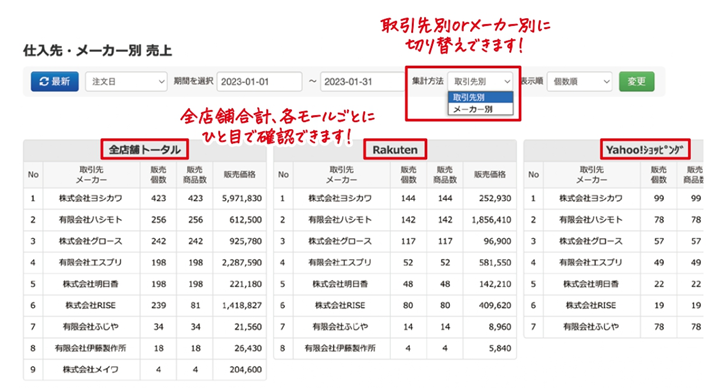The height and width of the screenshot is (389, 719).
Task: Select 有限会社ハシモト row in Rakuten table
Action: (x=395, y=220)
